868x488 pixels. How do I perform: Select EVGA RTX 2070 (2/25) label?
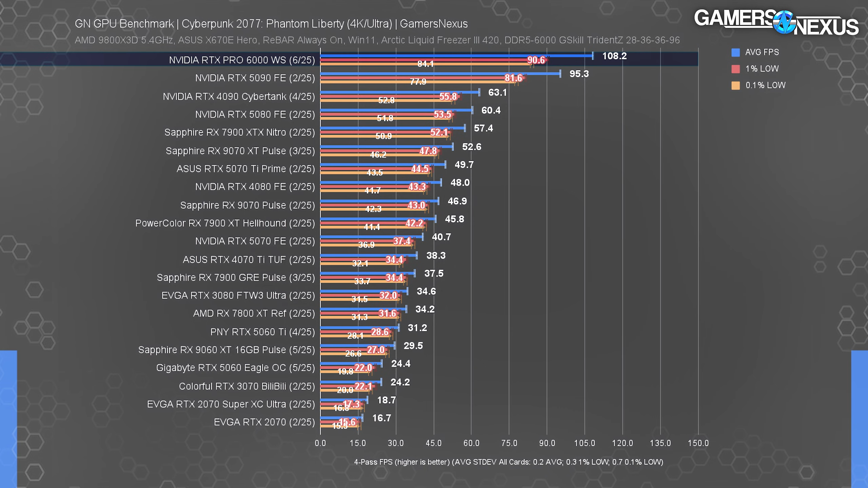point(264,423)
